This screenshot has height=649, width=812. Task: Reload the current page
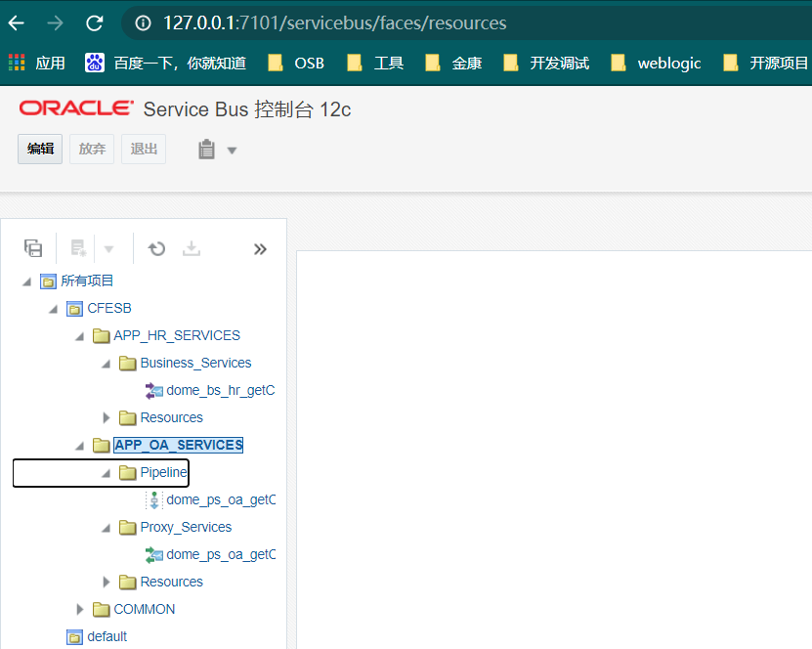pyautogui.click(x=94, y=22)
